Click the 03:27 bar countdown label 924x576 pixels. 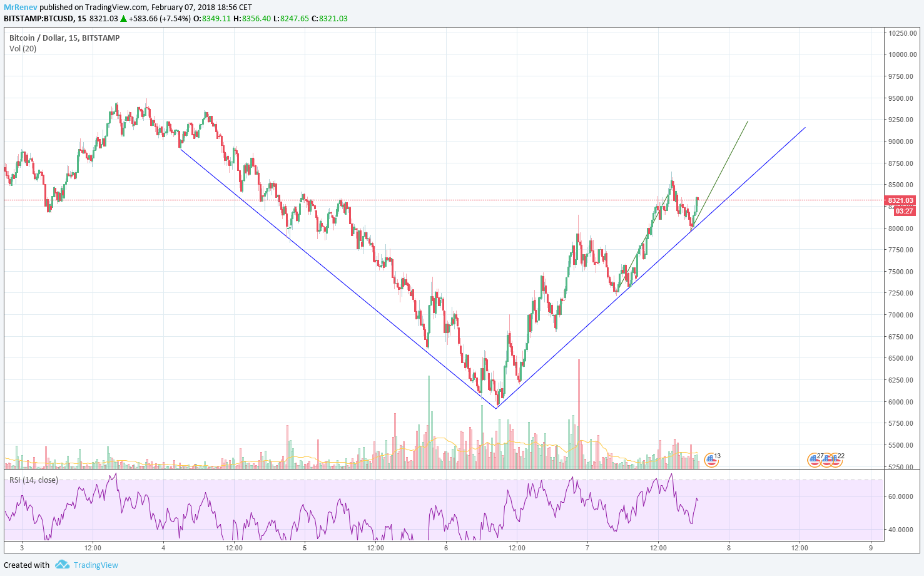[x=905, y=211]
